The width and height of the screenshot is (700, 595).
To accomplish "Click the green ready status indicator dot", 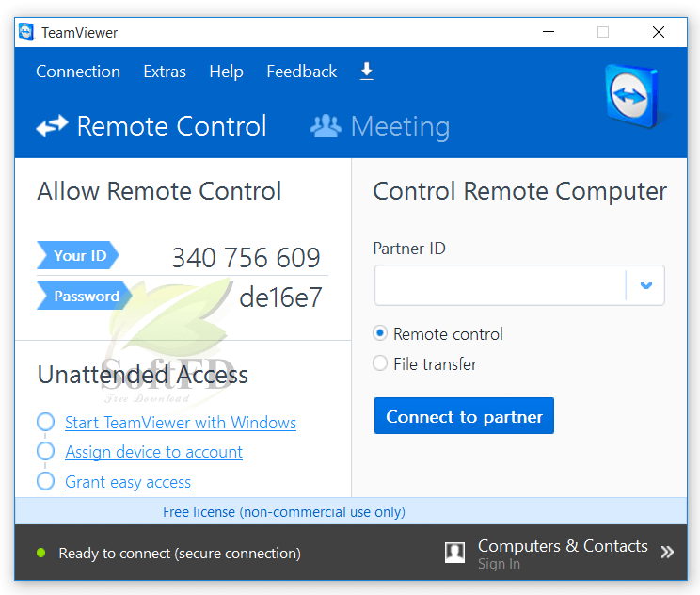I will tap(41, 553).
